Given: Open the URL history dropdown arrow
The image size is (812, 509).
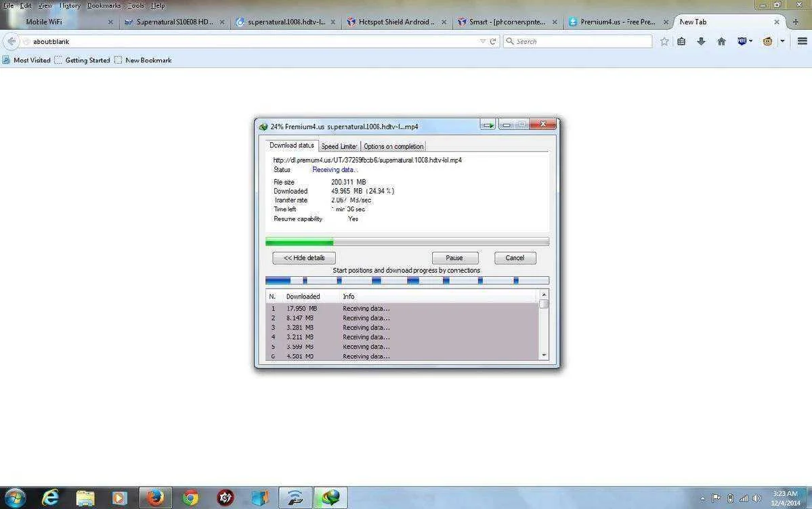Looking at the screenshot, I should (483, 41).
